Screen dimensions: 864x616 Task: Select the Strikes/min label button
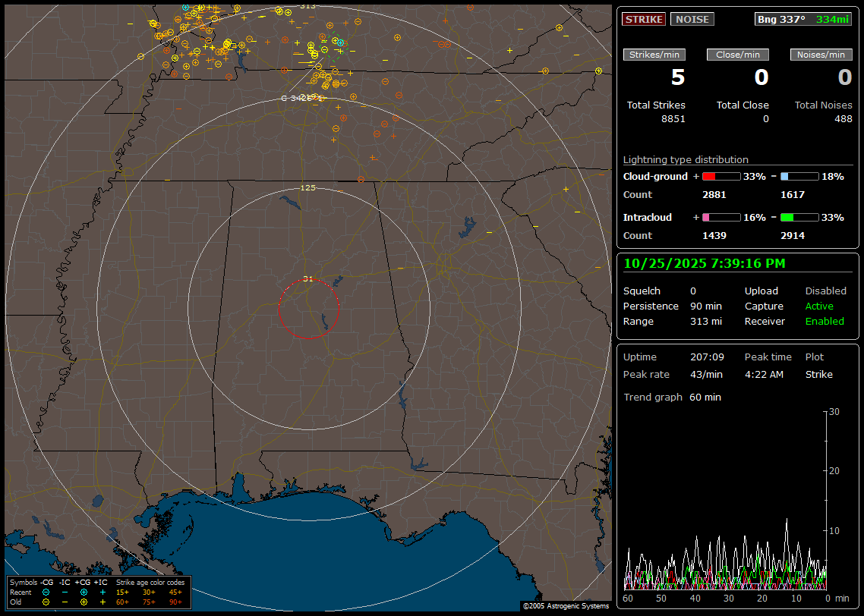tap(654, 55)
